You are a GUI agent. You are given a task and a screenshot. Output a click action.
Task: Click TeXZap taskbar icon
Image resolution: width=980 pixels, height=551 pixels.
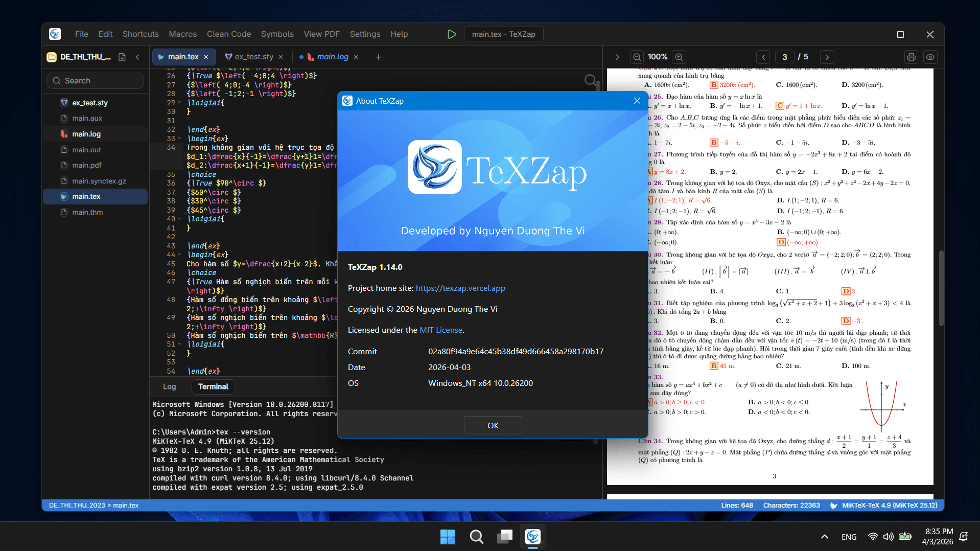click(533, 537)
